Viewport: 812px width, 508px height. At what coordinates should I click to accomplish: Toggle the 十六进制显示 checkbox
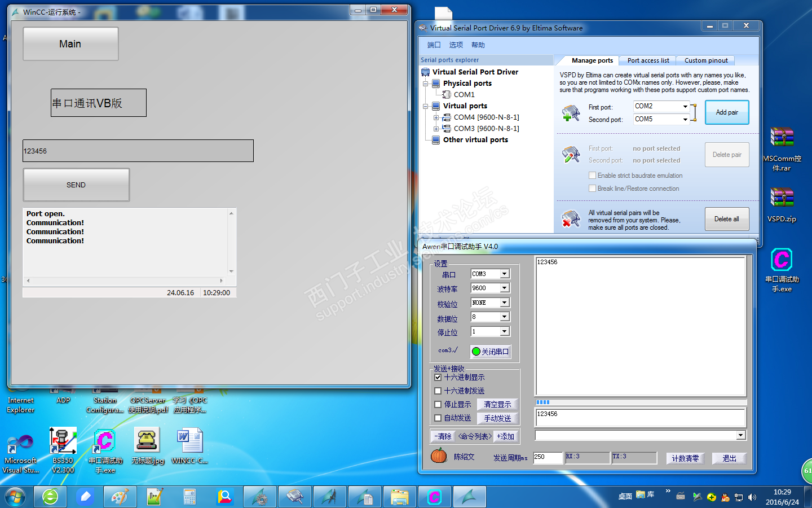tap(438, 377)
